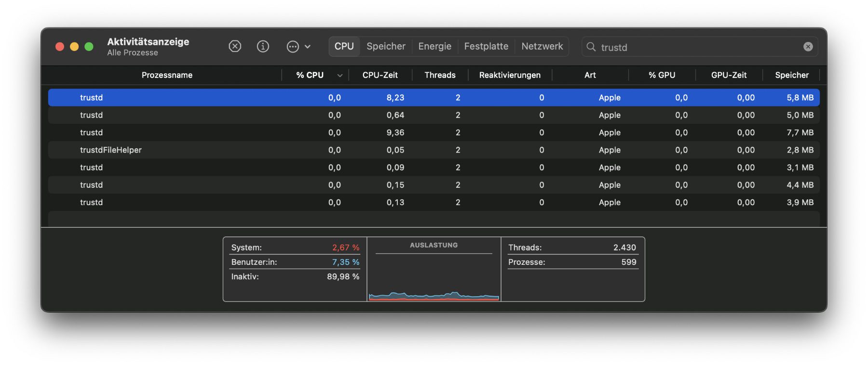Click the magnifying glass search icon
The image size is (868, 366).
pyautogui.click(x=591, y=47)
